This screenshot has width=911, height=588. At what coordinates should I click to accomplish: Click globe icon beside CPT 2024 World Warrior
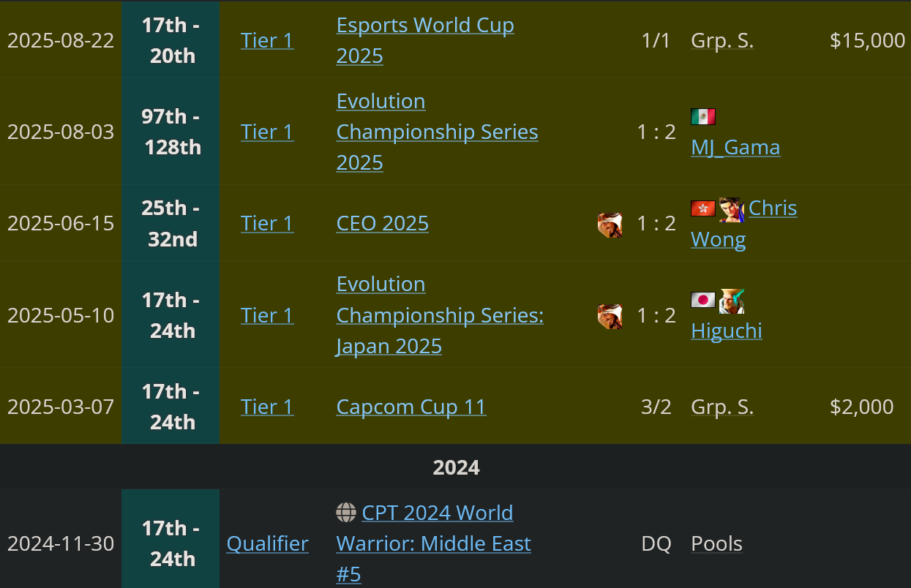coord(346,512)
